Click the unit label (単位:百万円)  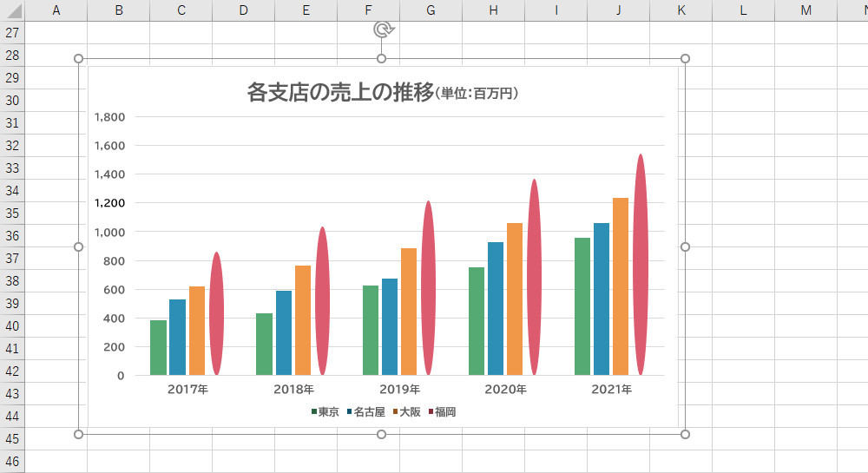tap(477, 94)
